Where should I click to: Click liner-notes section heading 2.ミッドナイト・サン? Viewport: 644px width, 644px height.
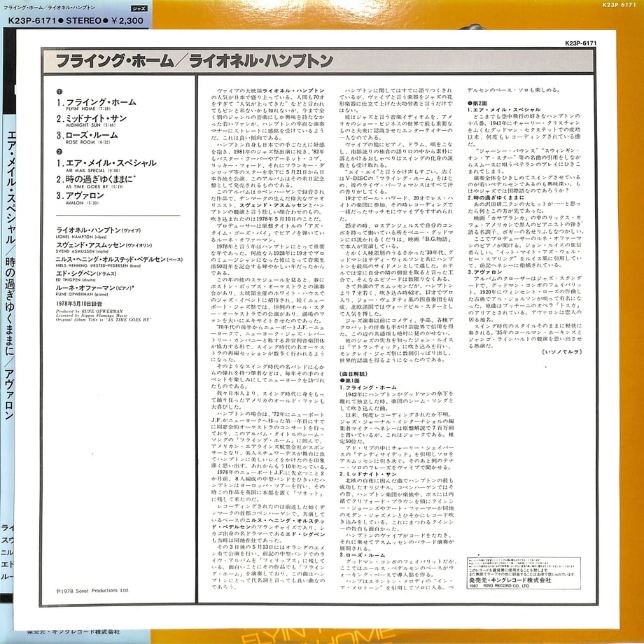click(368, 474)
